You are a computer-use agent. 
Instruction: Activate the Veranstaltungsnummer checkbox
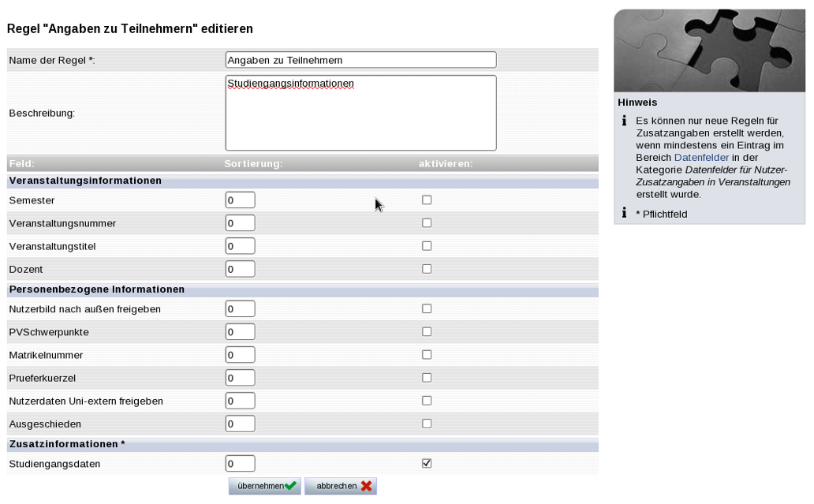427,223
